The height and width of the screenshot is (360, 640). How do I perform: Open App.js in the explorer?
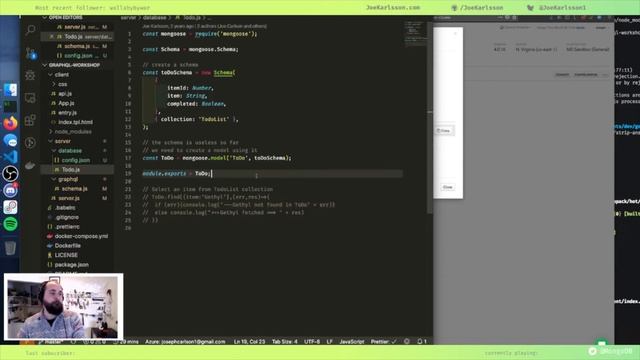pos(65,103)
